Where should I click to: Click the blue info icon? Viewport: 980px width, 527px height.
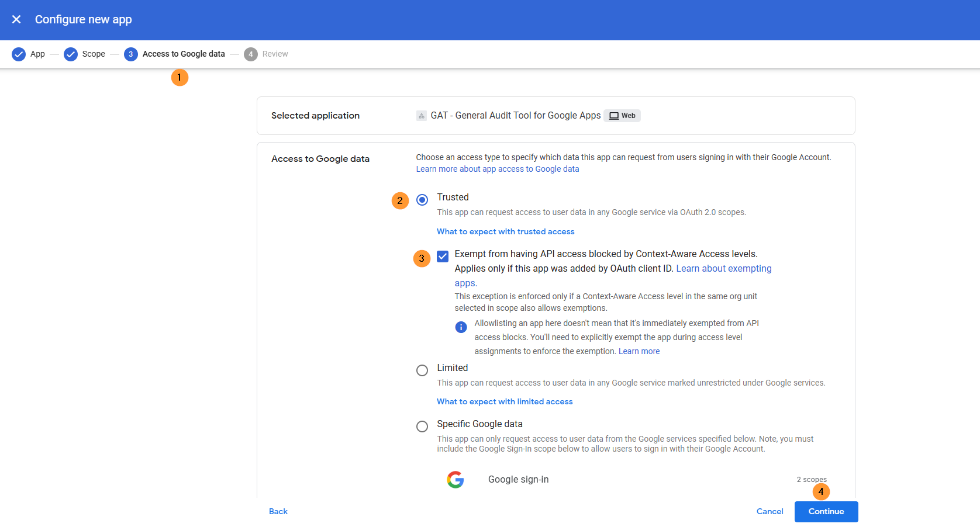[x=461, y=327]
